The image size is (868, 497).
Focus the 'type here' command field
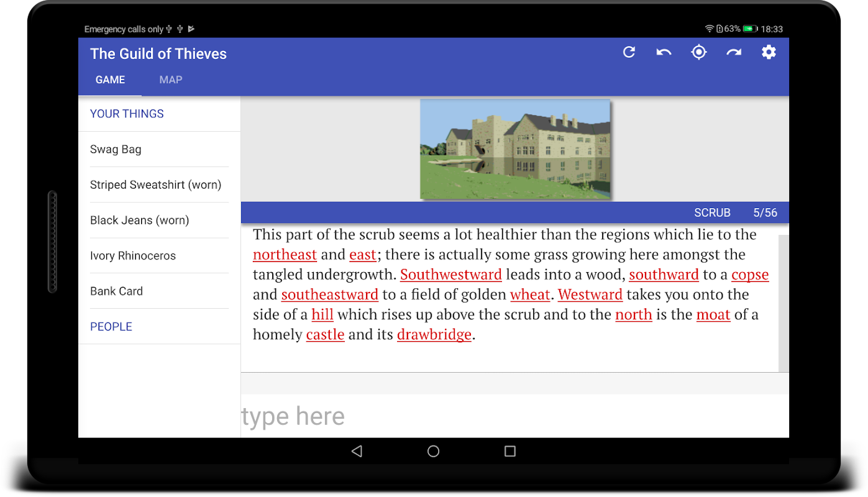coord(515,416)
